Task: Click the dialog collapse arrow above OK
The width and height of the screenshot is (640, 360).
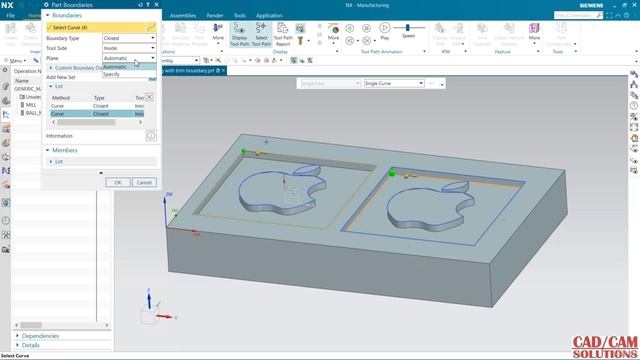Action: coord(101,173)
